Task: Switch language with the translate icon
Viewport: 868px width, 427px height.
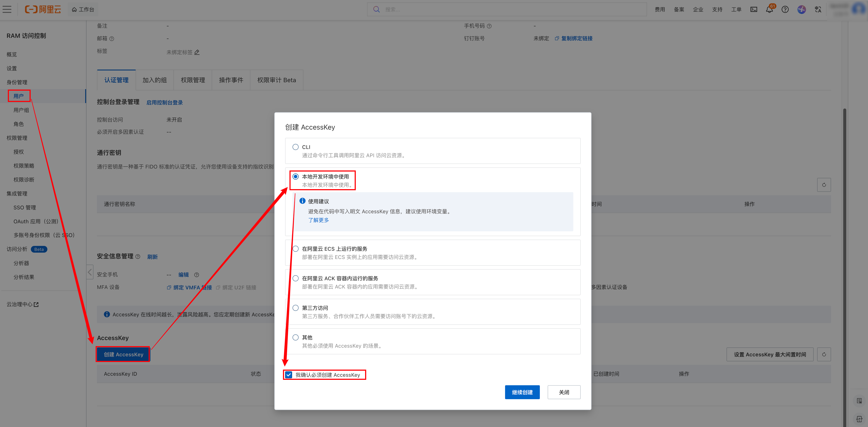Action: coord(818,9)
